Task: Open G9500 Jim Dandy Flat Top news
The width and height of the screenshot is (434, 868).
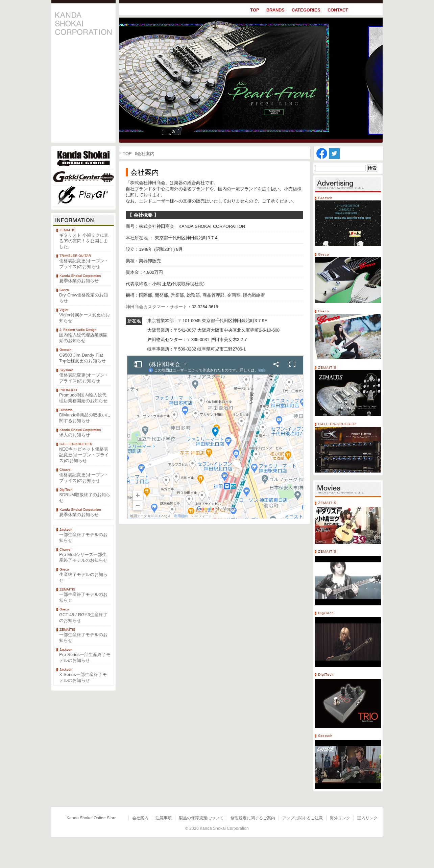Action: tap(82, 358)
